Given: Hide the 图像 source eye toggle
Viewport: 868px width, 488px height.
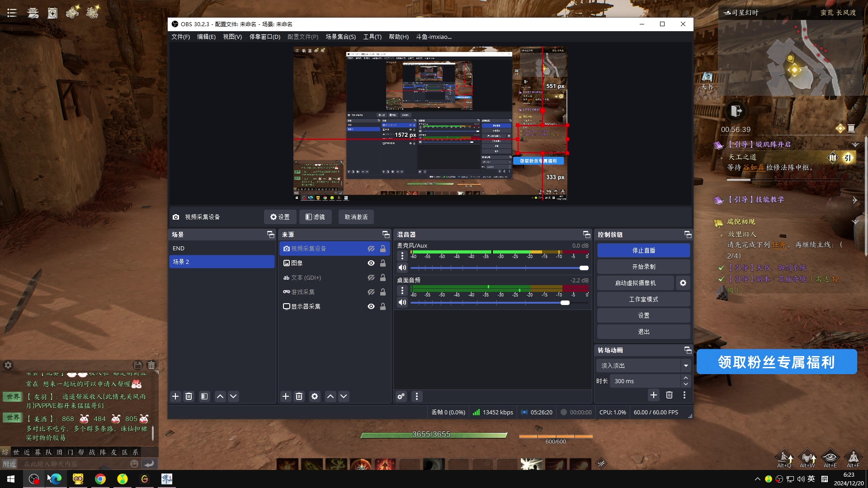Looking at the screenshot, I should 371,263.
